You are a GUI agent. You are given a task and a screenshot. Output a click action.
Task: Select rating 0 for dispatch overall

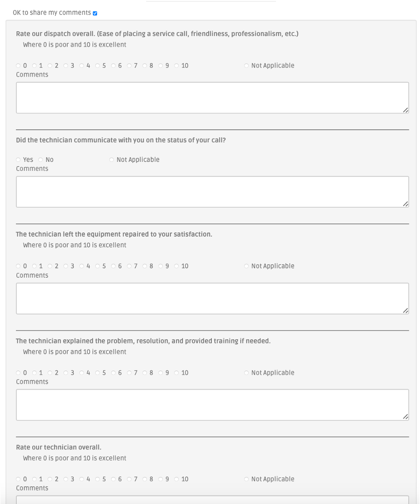pyautogui.click(x=18, y=66)
